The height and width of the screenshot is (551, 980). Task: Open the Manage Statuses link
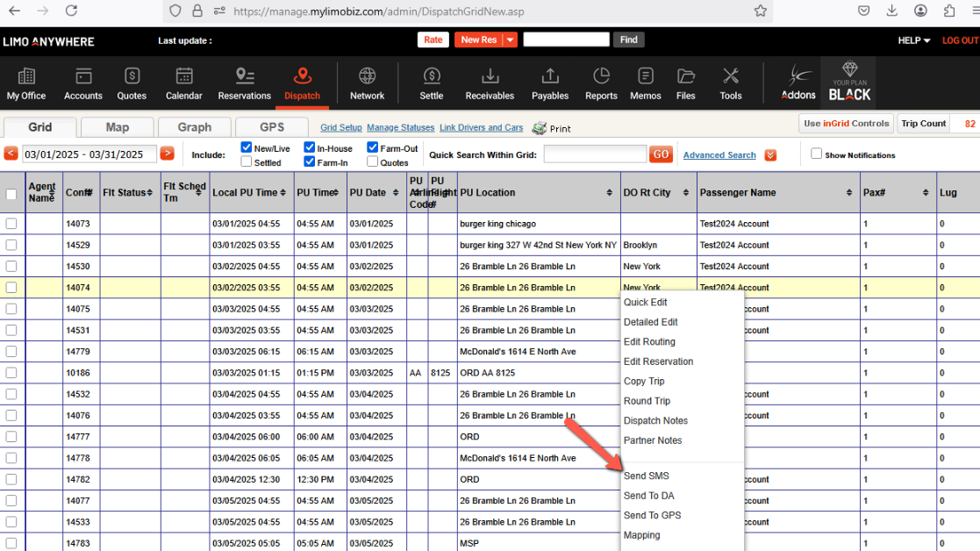pos(400,128)
